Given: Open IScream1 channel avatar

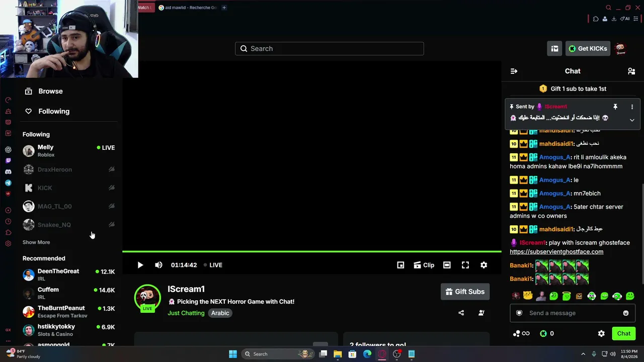Looking at the screenshot, I should coord(147,298).
